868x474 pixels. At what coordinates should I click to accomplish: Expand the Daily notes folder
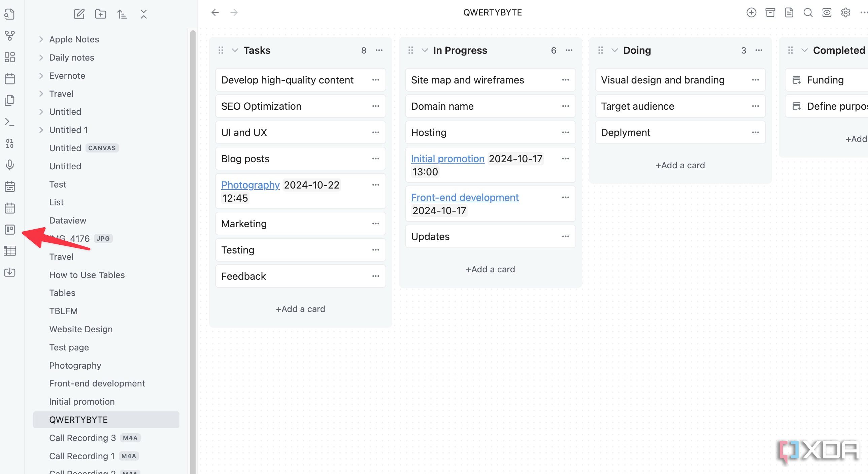40,57
